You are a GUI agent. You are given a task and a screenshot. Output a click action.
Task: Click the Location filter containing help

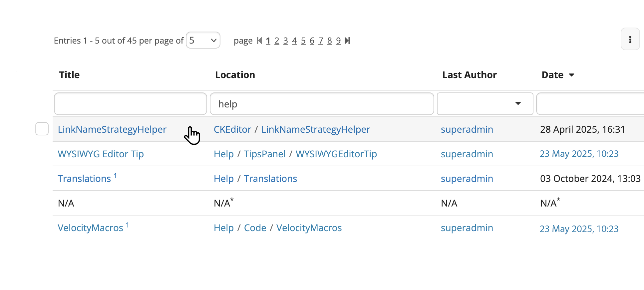tap(322, 104)
